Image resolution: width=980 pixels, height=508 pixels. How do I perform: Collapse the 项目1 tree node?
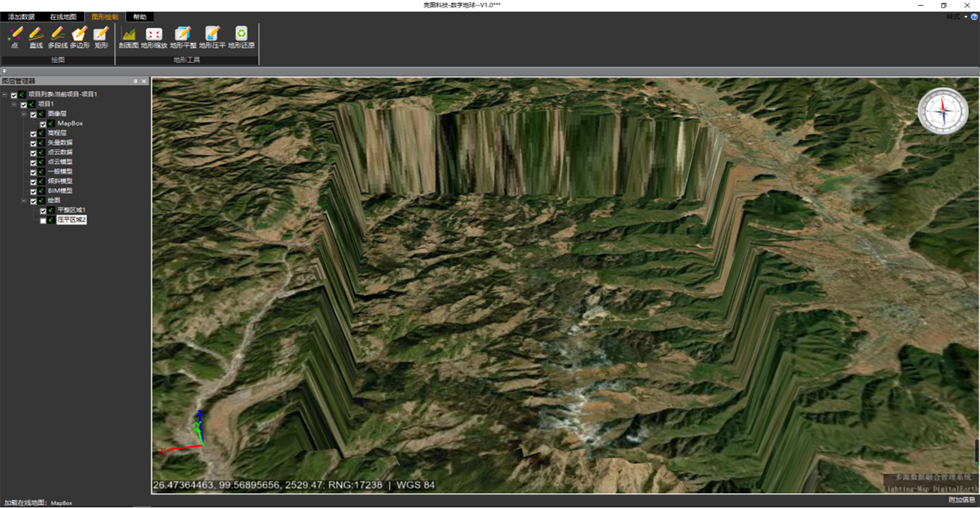click(14, 104)
